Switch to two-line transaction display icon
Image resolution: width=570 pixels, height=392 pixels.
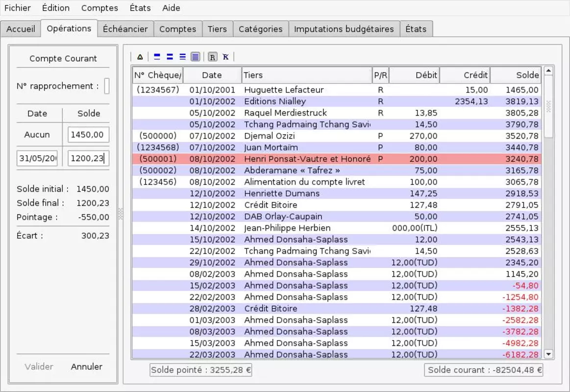click(x=170, y=57)
